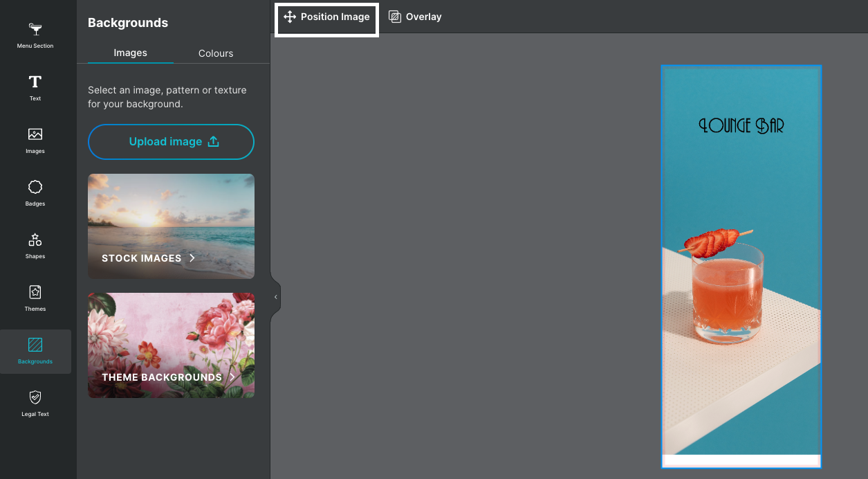Open Legal Text shield icon

tap(35, 398)
